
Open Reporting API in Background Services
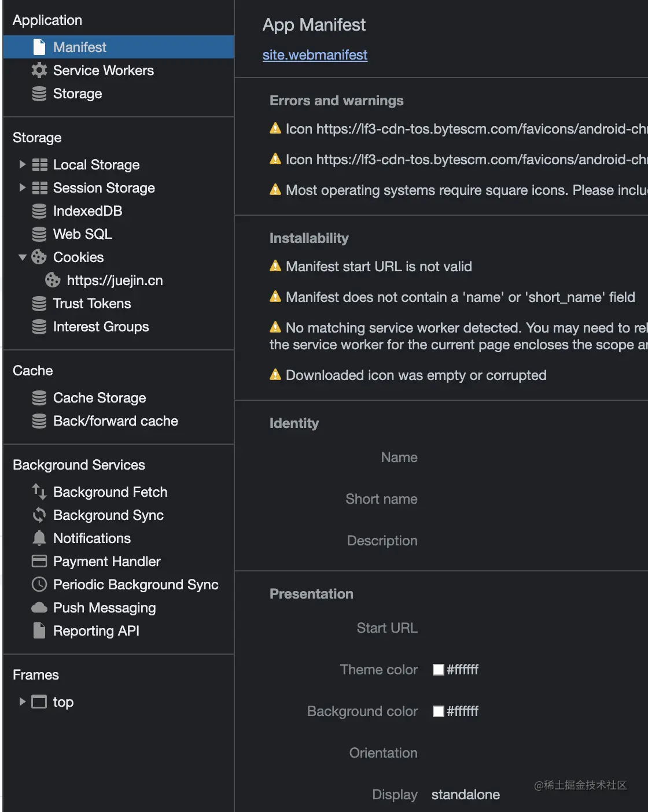click(x=96, y=631)
